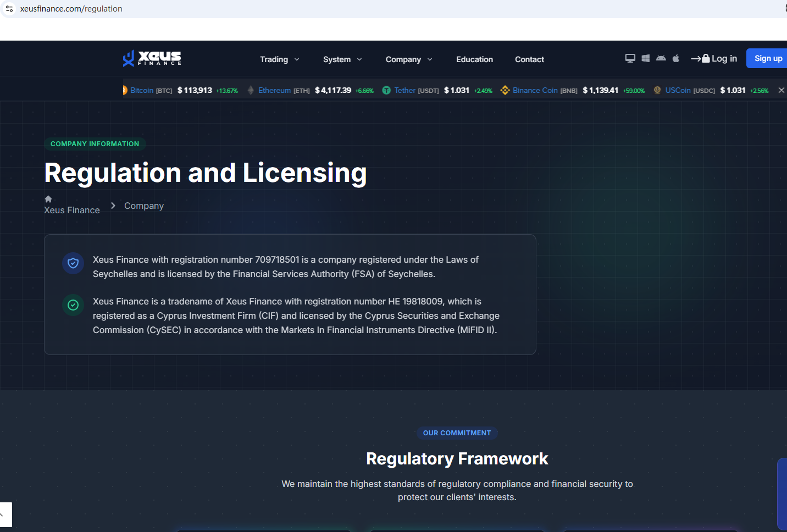This screenshot has height=532, width=787.
Task: Click the Windows download icon
Action: point(646,58)
